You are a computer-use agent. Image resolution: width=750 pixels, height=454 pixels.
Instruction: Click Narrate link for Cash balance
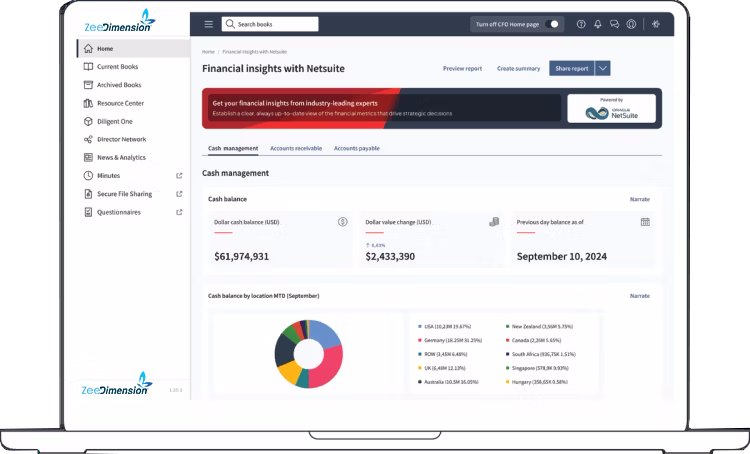[x=639, y=199]
